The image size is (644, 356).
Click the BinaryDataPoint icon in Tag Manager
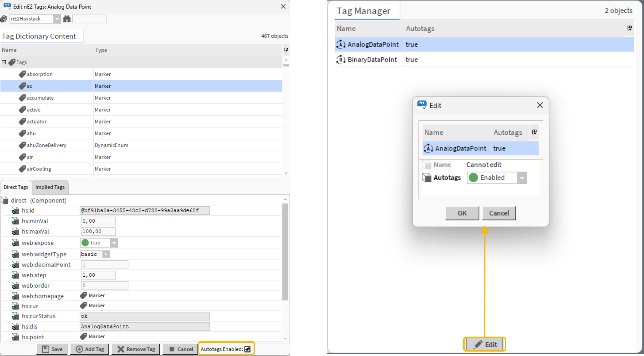[x=341, y=60]
